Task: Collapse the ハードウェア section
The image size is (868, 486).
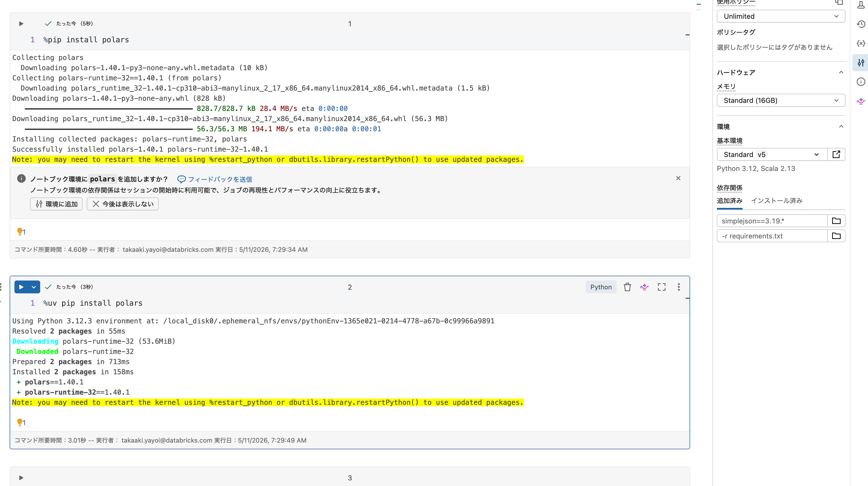Action: point(841,72)
